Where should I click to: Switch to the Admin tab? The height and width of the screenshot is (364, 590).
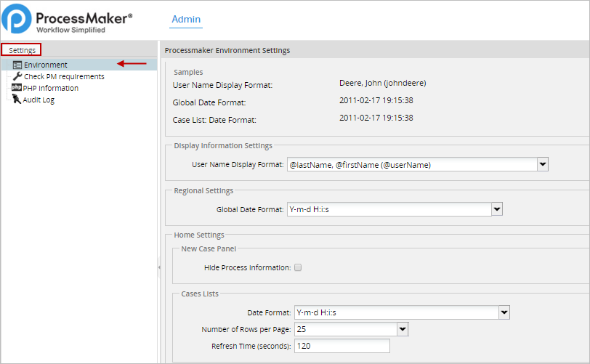[x=186, y=20]
